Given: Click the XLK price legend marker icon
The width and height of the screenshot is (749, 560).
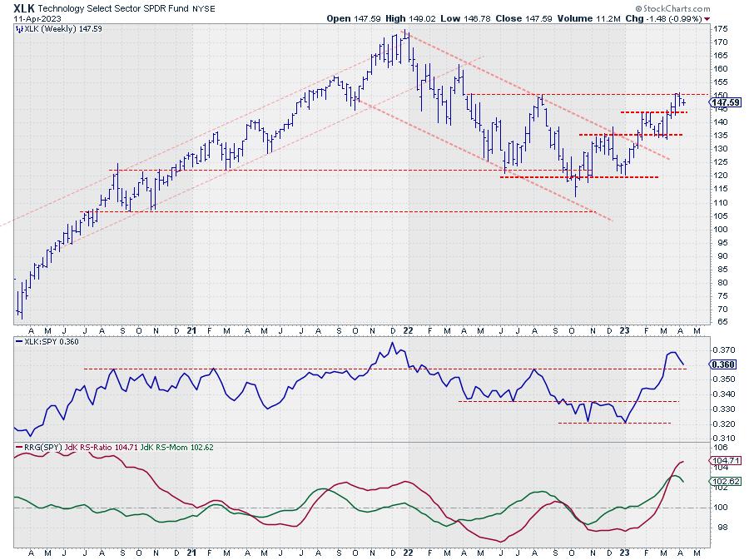Looking at the screenshot, I should pos(19,28).
